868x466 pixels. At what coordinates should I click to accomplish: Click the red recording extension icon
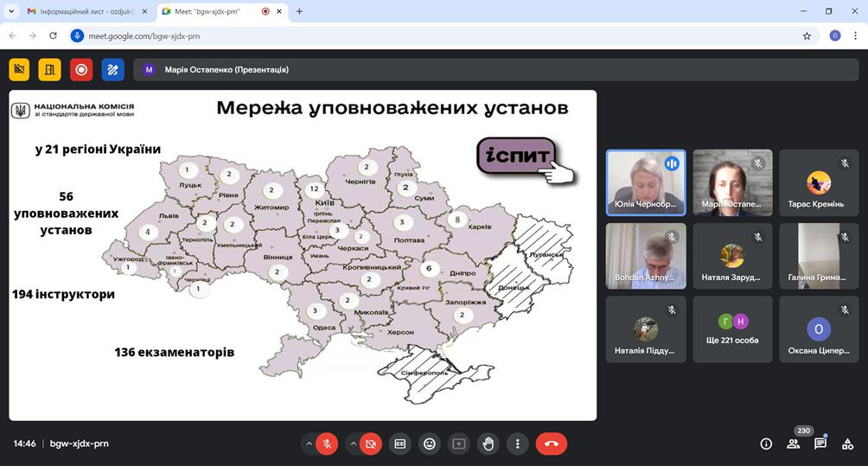click(81, 70)
